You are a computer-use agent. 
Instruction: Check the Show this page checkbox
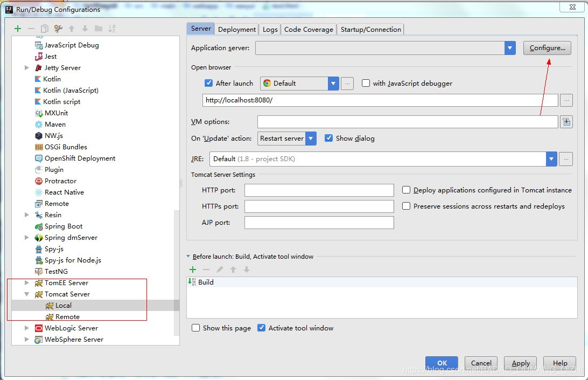pyautogui.click(x=195, y=328)
